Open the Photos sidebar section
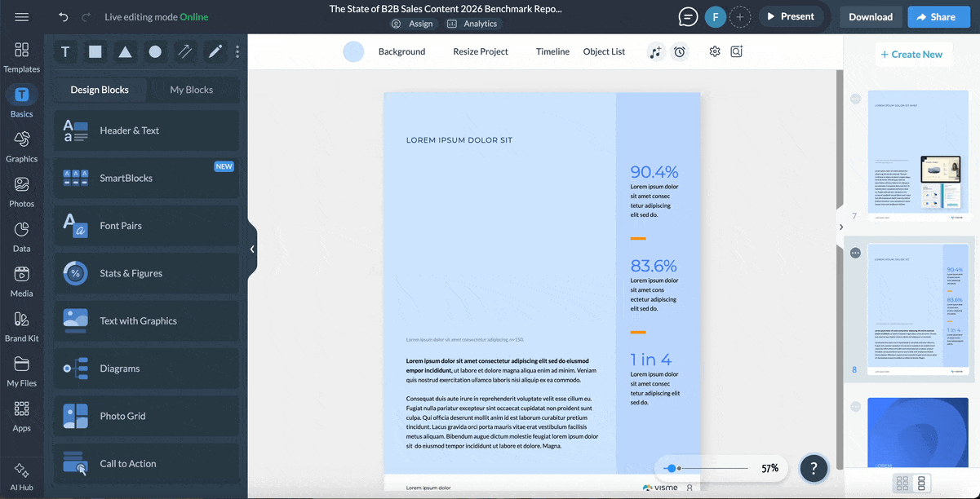This screenshot has height=499, width=980. [22, 192]
